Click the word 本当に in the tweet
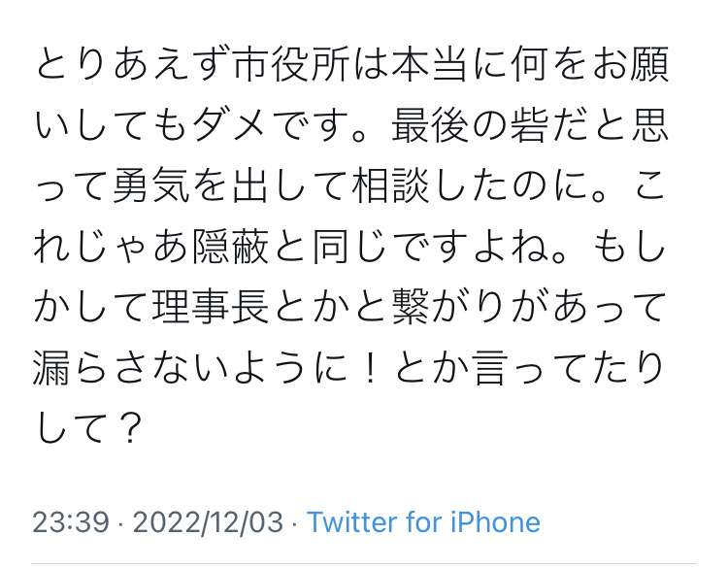Viewport: 728px width, 569px height. coord(450,64)
